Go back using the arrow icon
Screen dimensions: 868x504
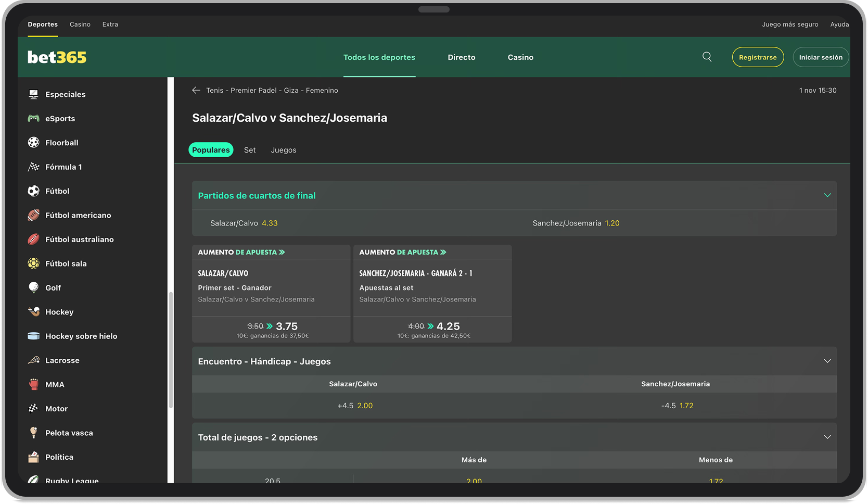[x=196, y=90]
